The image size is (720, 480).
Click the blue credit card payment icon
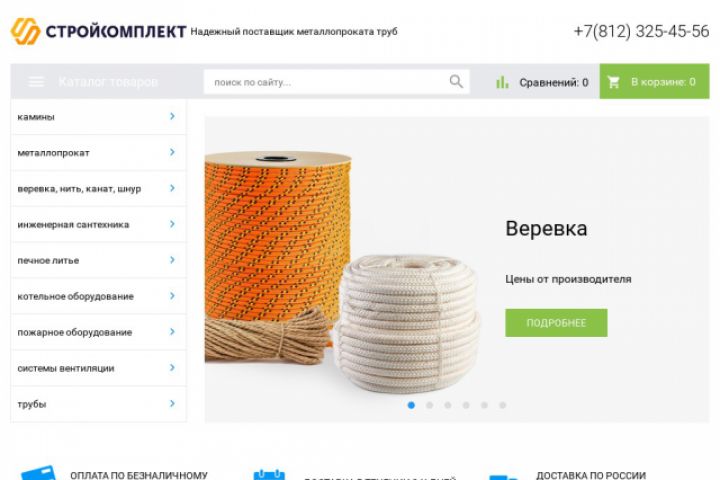39,474
